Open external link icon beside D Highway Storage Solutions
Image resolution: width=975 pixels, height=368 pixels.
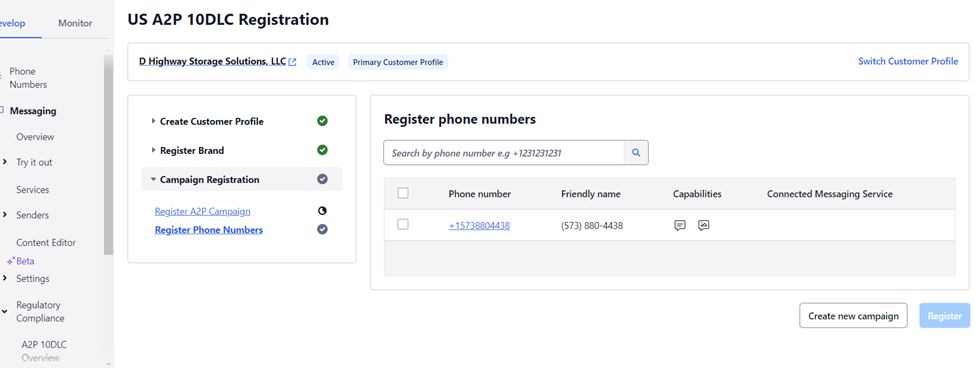point(293,62)
